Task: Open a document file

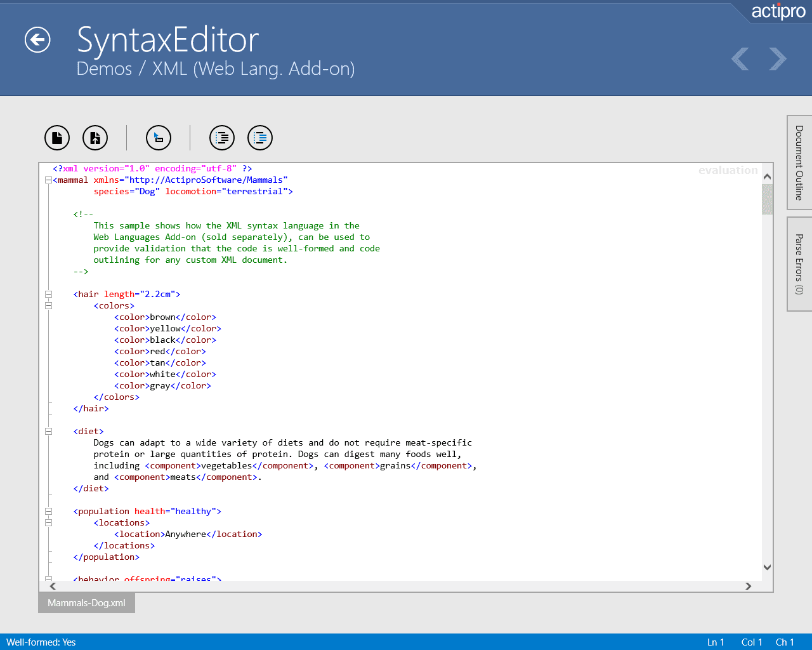Action: click(x=95, y=138)
